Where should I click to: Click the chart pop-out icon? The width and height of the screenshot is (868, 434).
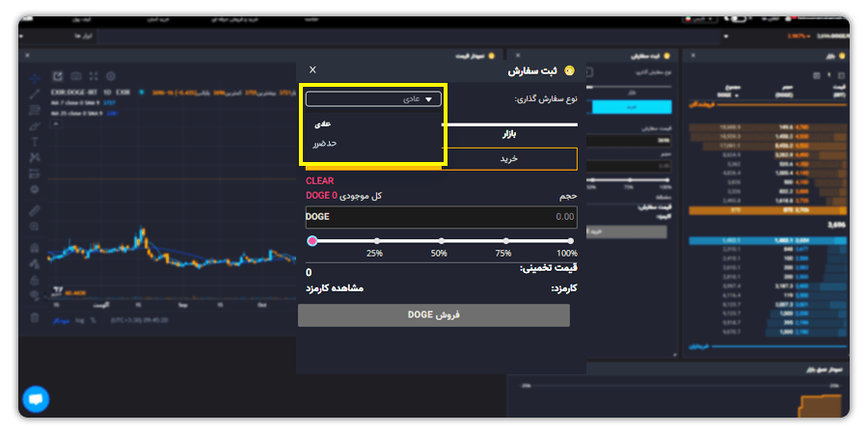click(58, 76)
